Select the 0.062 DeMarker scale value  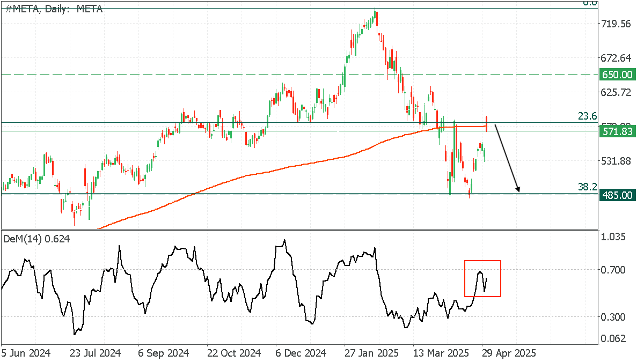pos(613,338)
